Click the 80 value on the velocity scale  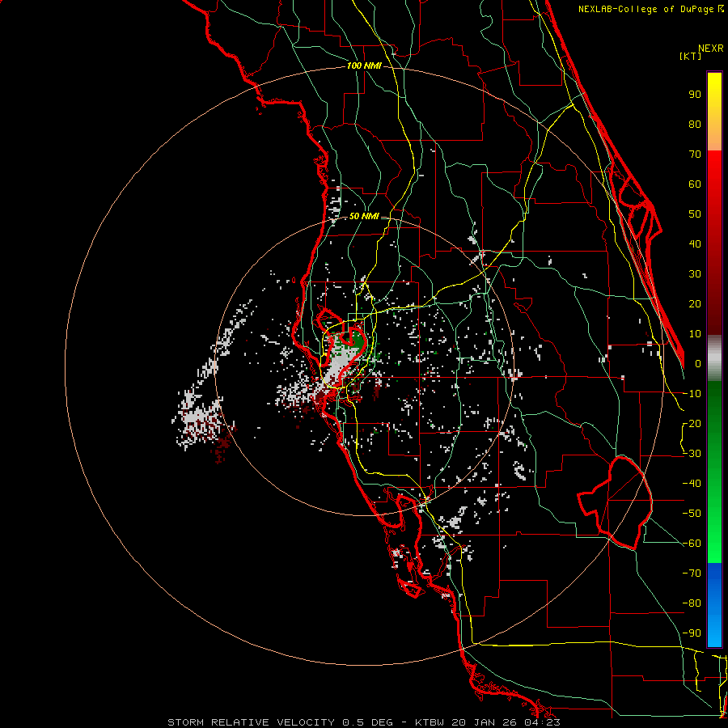[x=695, y=124]
